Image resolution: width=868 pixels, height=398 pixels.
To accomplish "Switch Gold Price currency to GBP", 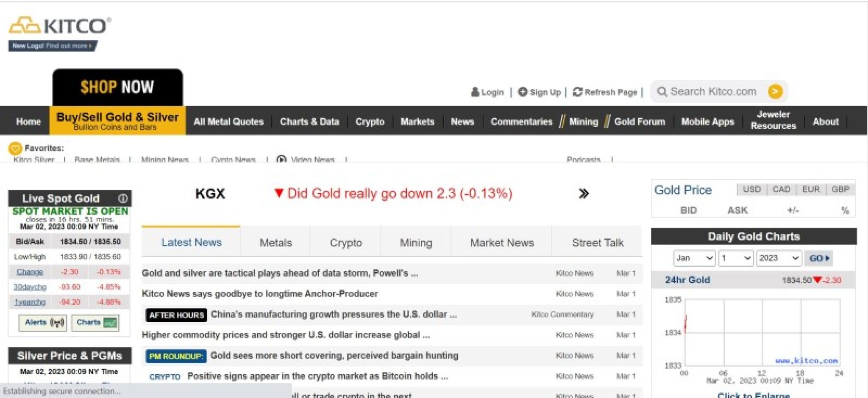I will (x=841, y=189).
